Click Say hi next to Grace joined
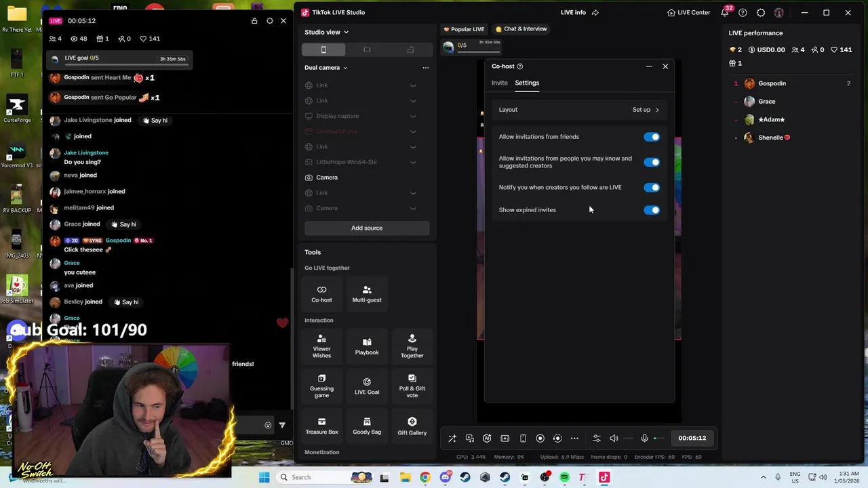The height and width of the screenshot is (488, 868). point(124,224)
